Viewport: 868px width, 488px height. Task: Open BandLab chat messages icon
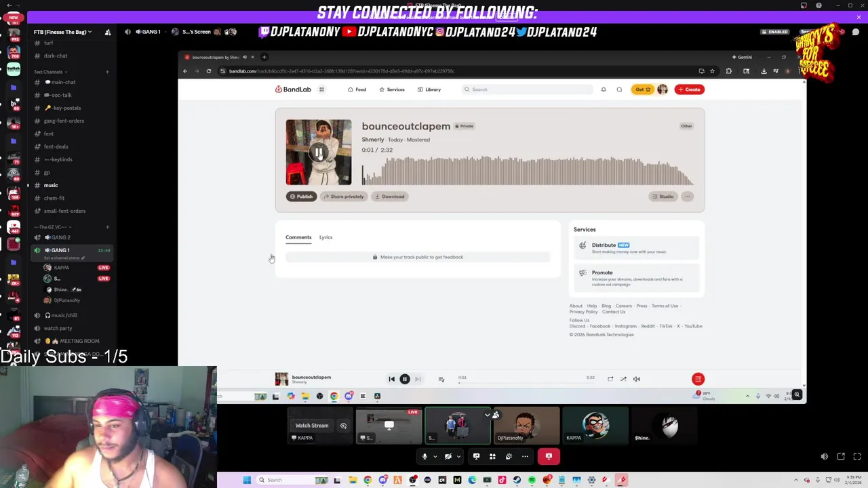pos(619,89)
